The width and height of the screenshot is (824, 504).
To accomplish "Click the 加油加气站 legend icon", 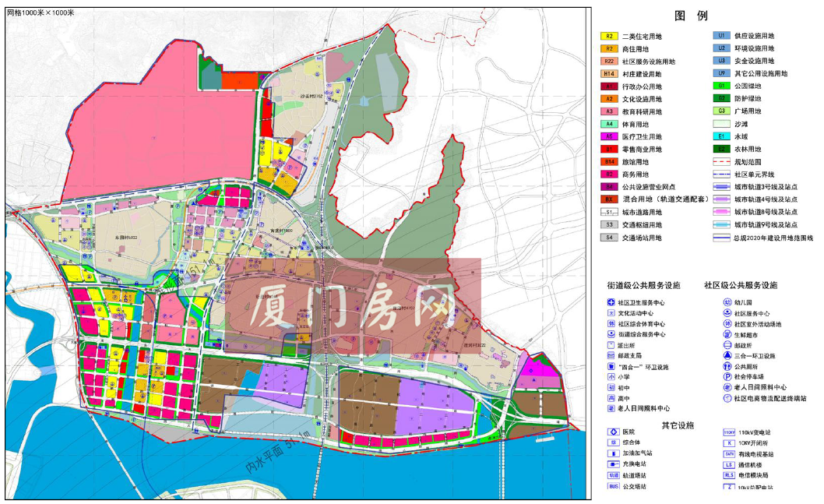I will click(613, 453).
